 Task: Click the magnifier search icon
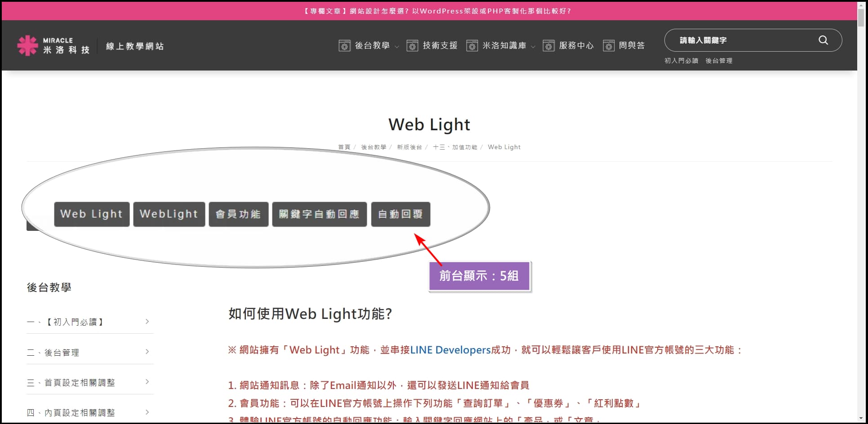(823, 40)
